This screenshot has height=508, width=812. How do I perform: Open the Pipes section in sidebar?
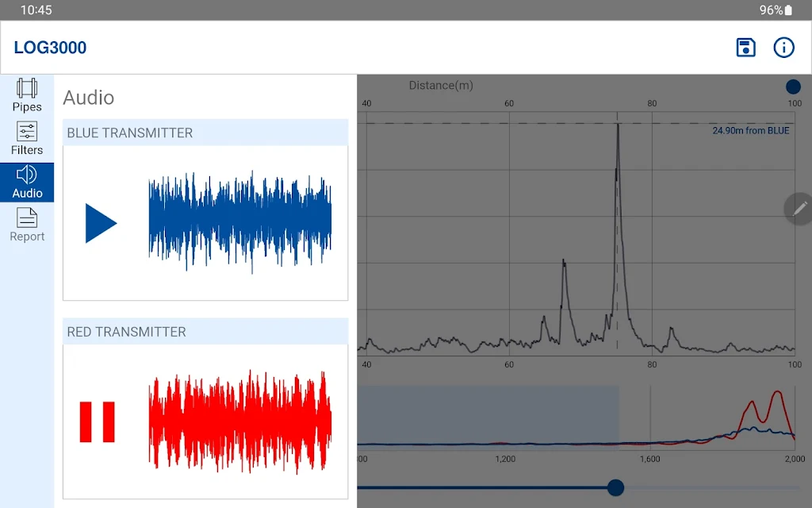[27, 95]
